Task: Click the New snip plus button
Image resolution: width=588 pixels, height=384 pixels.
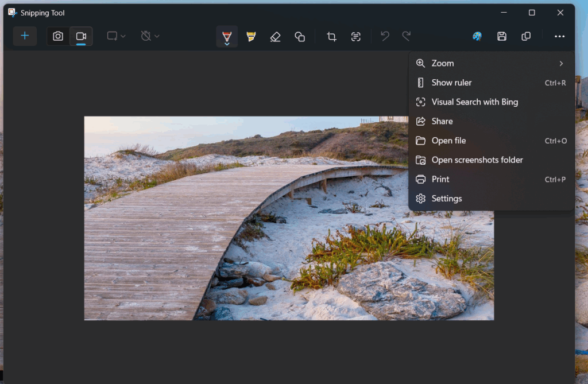Action: (x=25, y=36)
